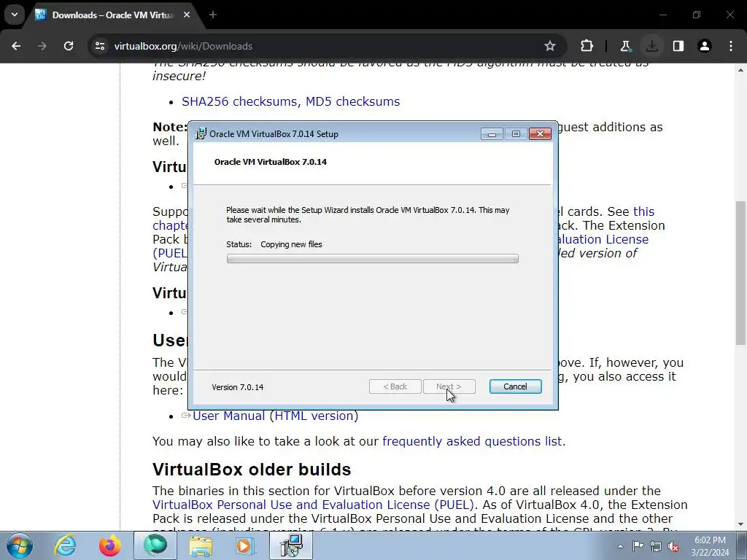Viewport: 747px width, 560px height.
Task: Click the disabled Next button in Setup
Action: pos(449,386)
